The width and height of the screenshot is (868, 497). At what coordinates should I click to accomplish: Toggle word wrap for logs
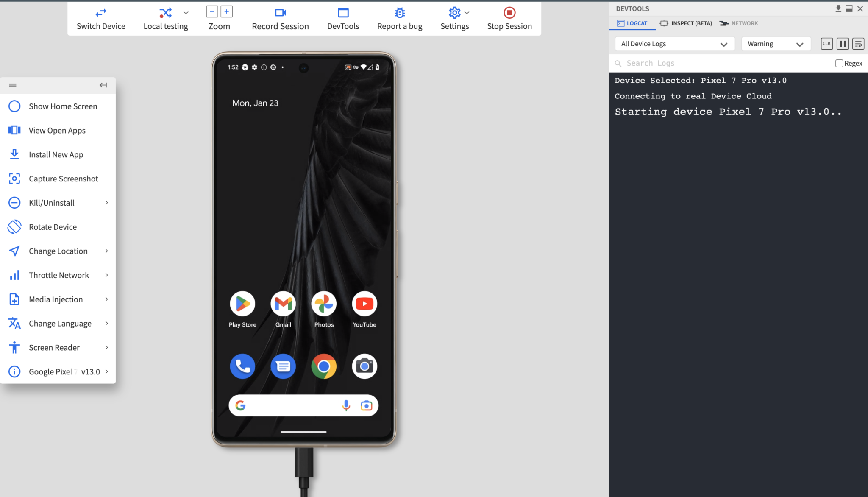[858, 44]
